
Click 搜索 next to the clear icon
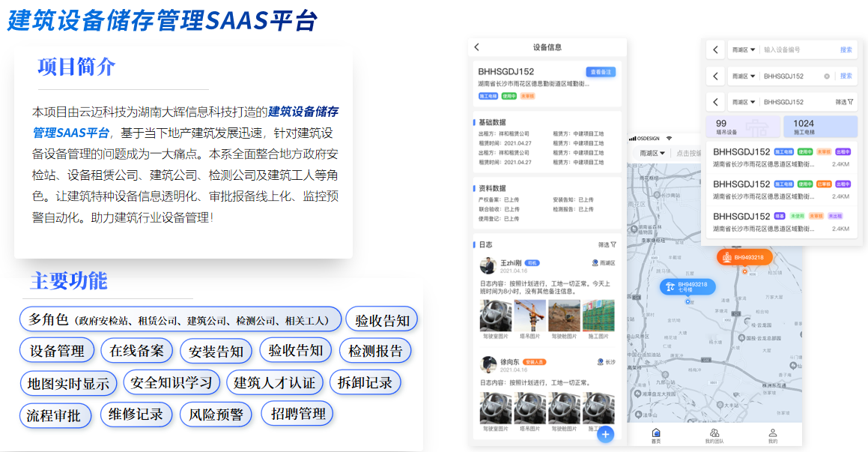tap(846, 76)
